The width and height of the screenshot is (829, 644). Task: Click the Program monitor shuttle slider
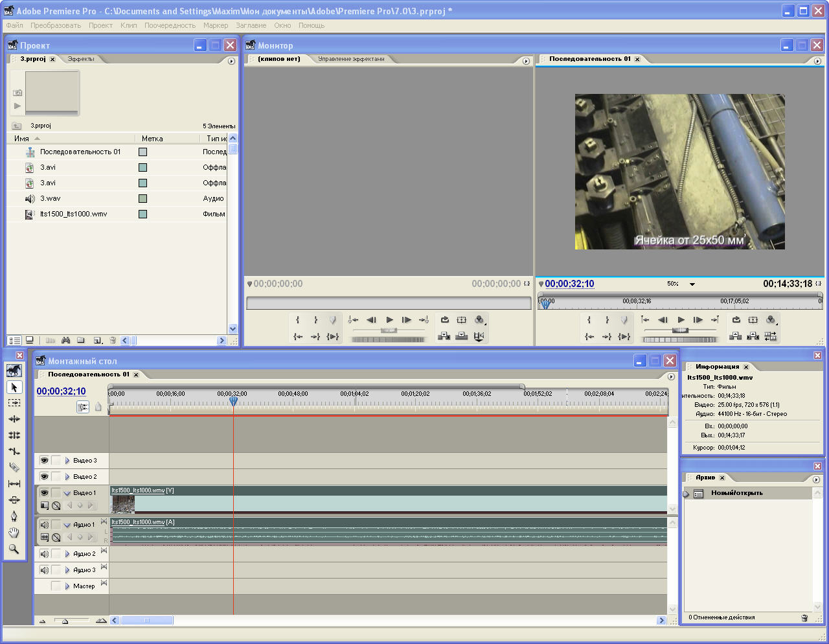point(680,330)
